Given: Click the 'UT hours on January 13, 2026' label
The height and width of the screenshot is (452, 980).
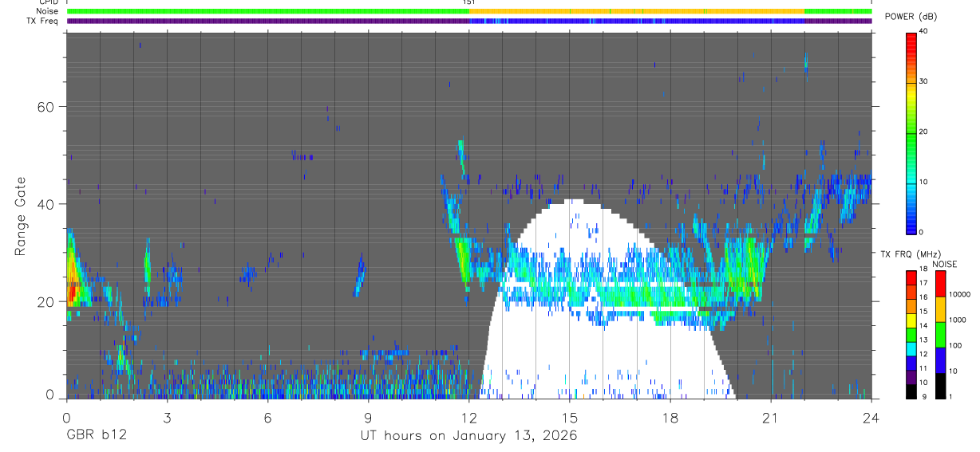Looking at the screenshot, I should coord(468,436).
